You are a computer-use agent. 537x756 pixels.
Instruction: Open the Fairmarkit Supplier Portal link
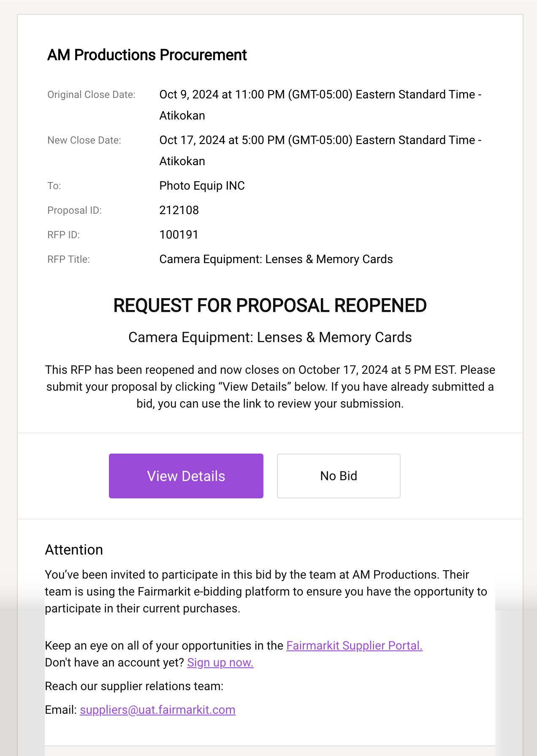[354, 645]
